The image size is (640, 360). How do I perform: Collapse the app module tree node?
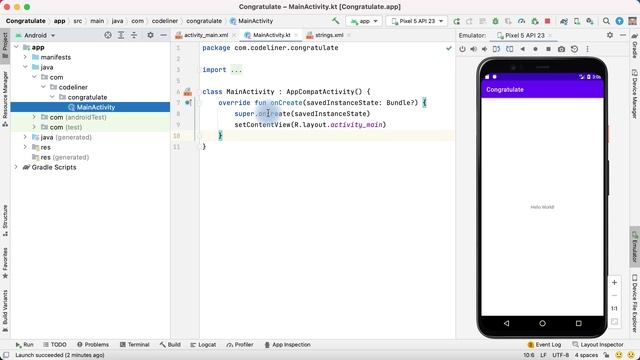coord(16,47)
